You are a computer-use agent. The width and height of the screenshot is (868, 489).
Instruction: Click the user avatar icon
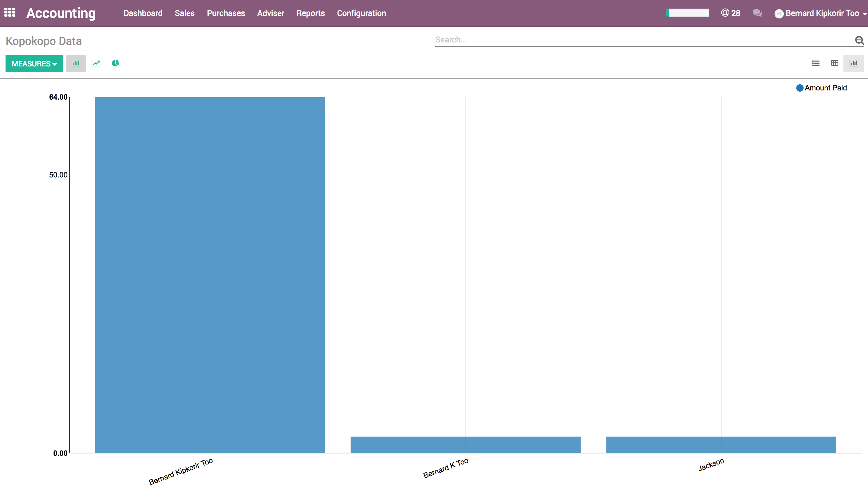point(779,14)
